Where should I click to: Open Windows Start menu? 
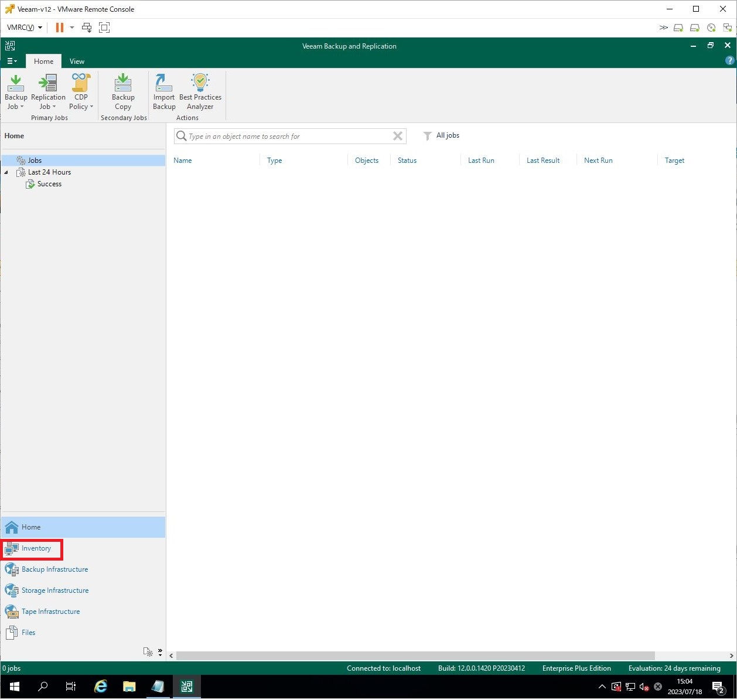14,687
